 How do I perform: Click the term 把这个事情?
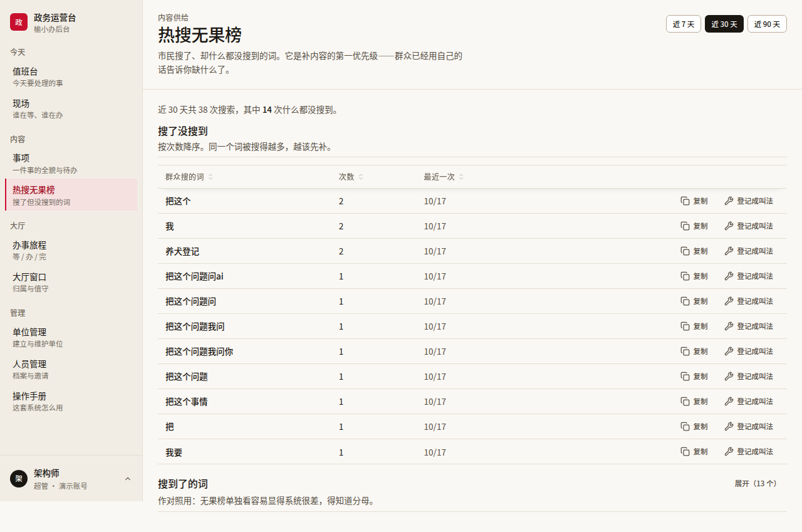pyautogui.click(x=187, y=402)
